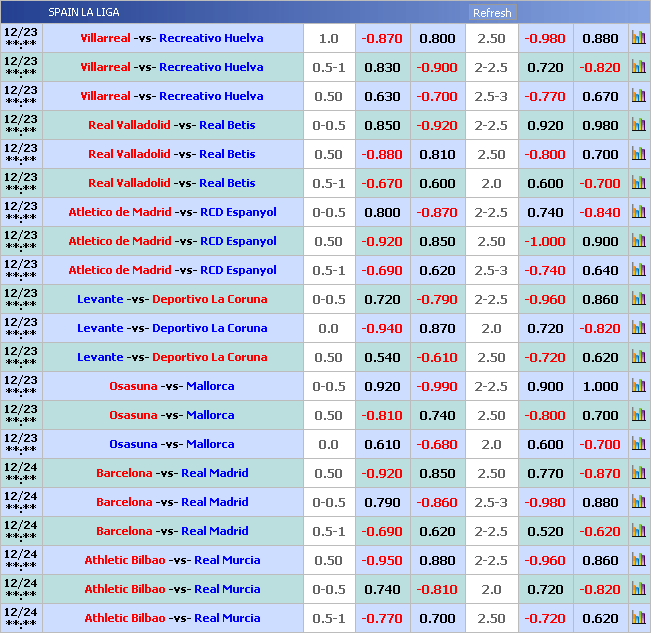Open chart icon for Real Valladolid 0-0.5 row
The width and height of the screenshot is (651, 633).
[638, 125]
